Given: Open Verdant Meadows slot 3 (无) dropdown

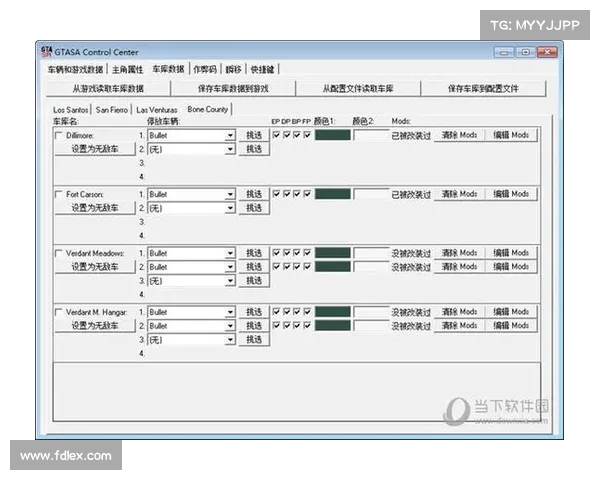Looking at the screenshot, I should pos(230,281).
